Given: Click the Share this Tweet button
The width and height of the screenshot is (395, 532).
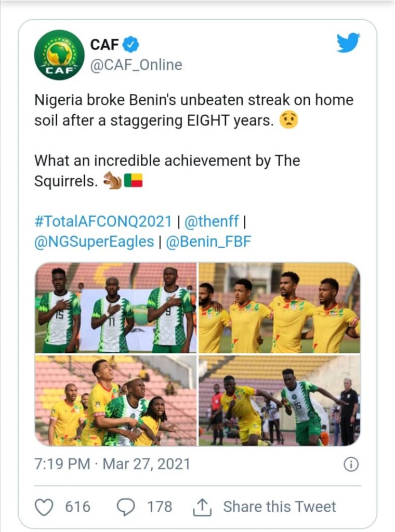Looking at the screenshot, I should point(280,507).
